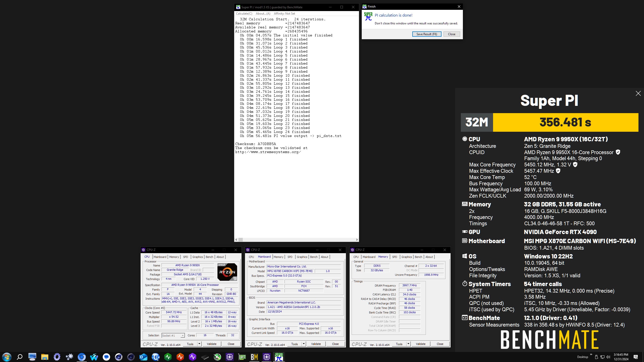Open the multi-gear services taskbar icon
The width and height of the screenshot is (644, 362).
tap(69, 357)
